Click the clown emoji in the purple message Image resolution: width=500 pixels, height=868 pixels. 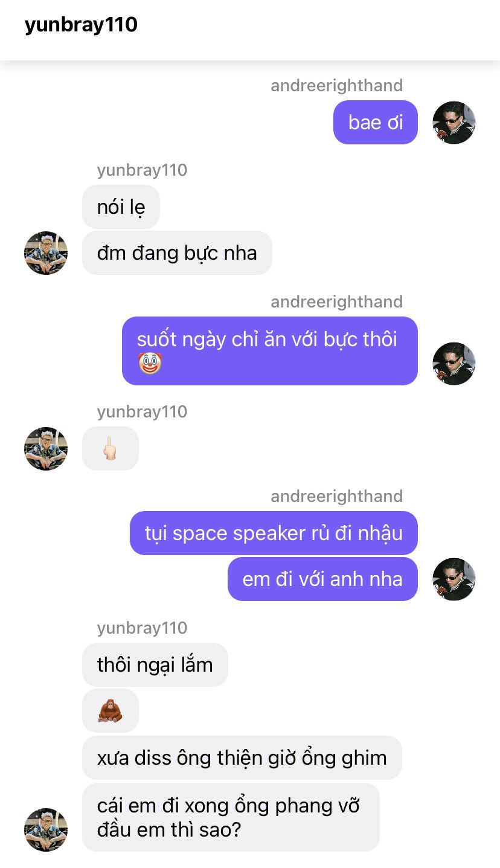tap(150, 364)
